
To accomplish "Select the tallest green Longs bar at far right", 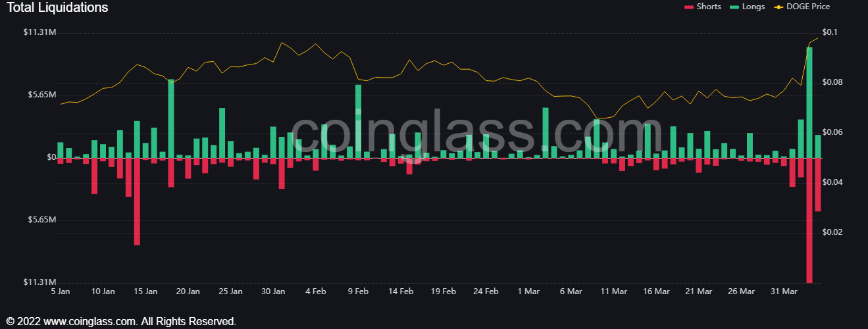I will [x=809, y=102].
